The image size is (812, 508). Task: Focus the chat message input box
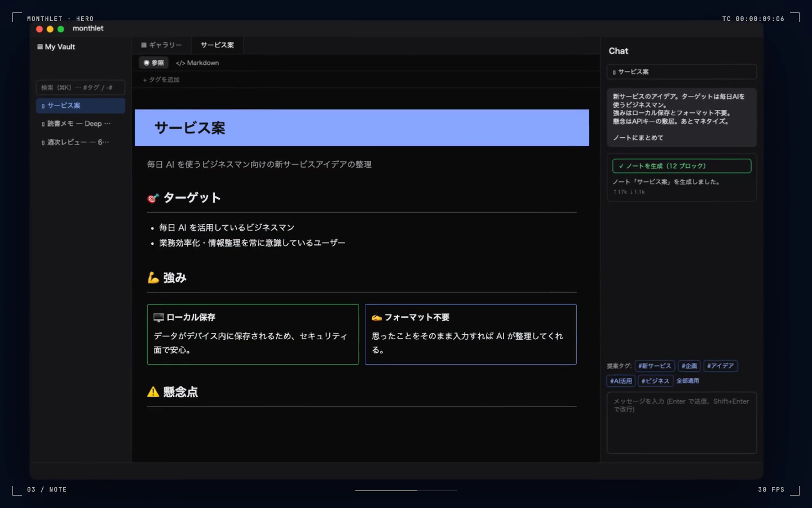682,423
